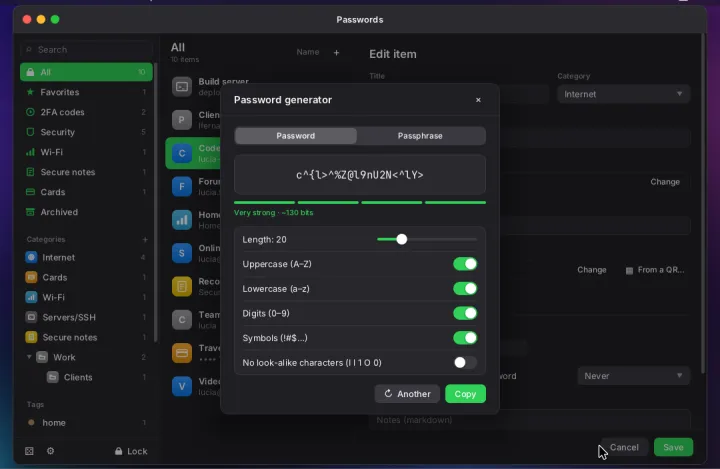Select the orange Cards category icon
This screenshot has width=720, height=469.
[x=31, y=277]
